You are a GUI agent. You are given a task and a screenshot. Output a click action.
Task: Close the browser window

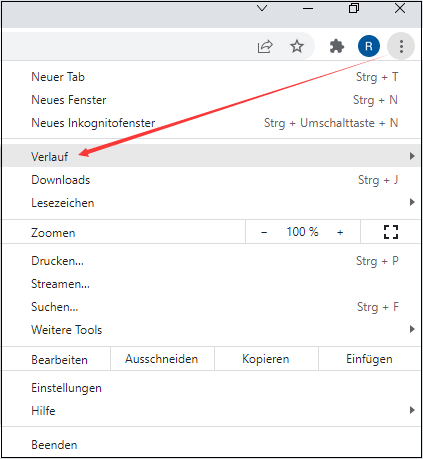400,8
